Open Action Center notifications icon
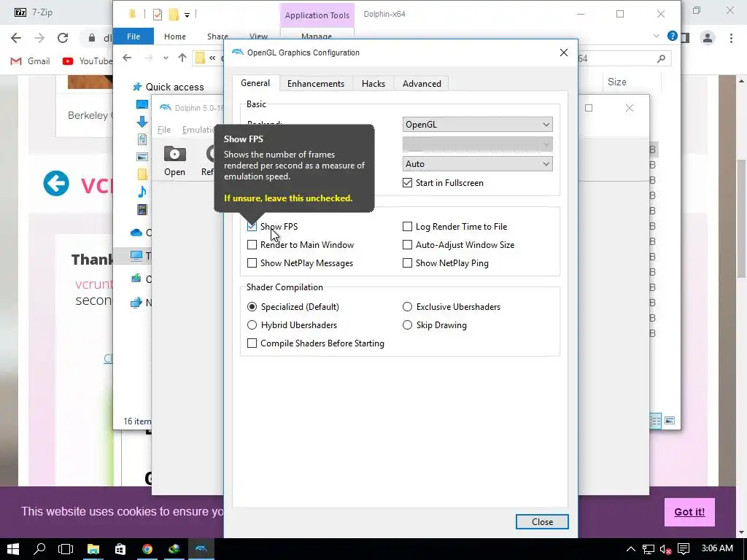This screenshot has width=747, height=560. tap(683, 549)
